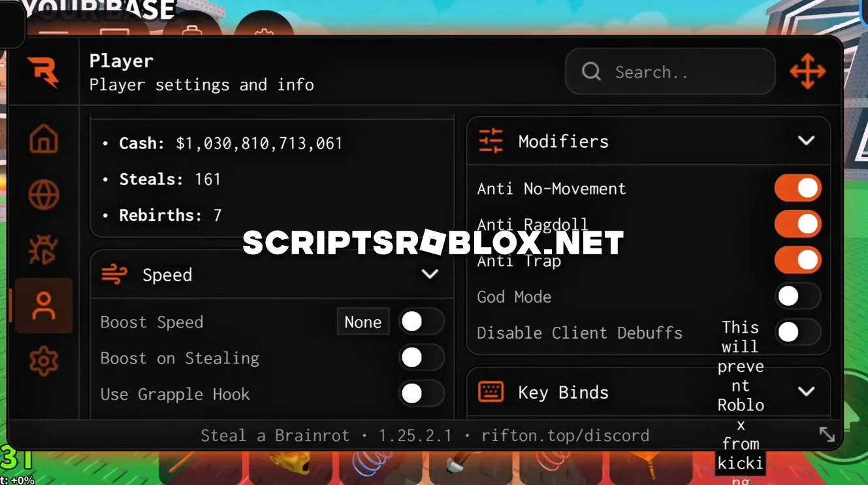
Task: Collapse the Modifiers section
Action: (806, 140)
